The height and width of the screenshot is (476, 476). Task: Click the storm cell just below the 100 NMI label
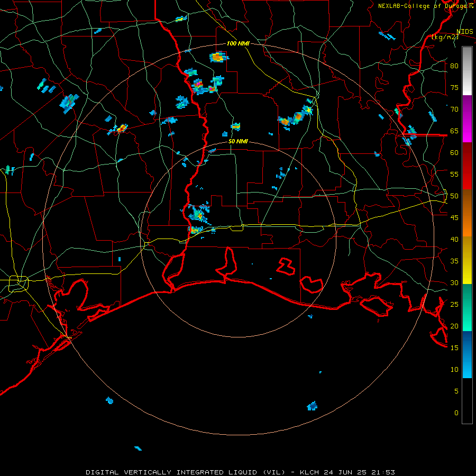[x=218, y=57]
